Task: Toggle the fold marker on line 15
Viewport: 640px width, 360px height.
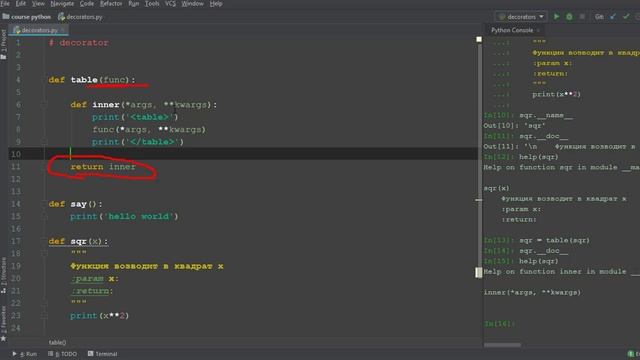Action: (44, 216)
